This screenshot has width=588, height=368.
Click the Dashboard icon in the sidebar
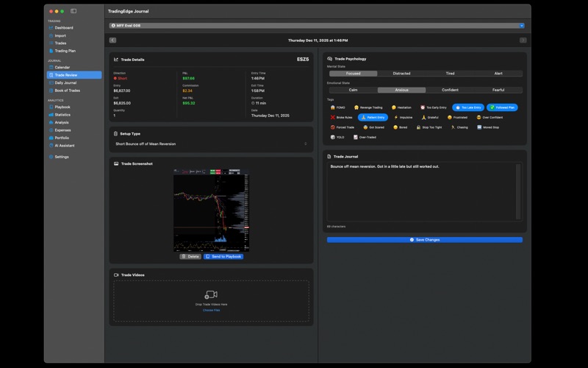point(51,28)
